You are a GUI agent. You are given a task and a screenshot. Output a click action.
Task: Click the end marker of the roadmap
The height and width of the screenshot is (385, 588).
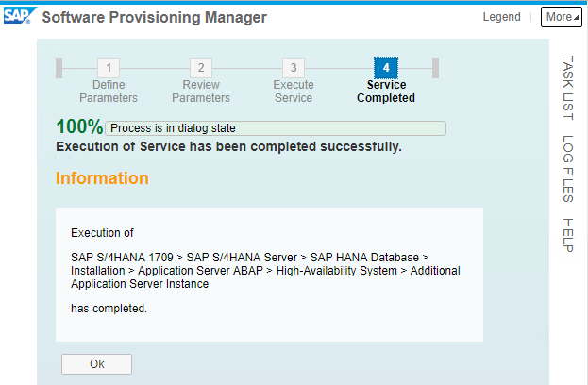point(435,68)
